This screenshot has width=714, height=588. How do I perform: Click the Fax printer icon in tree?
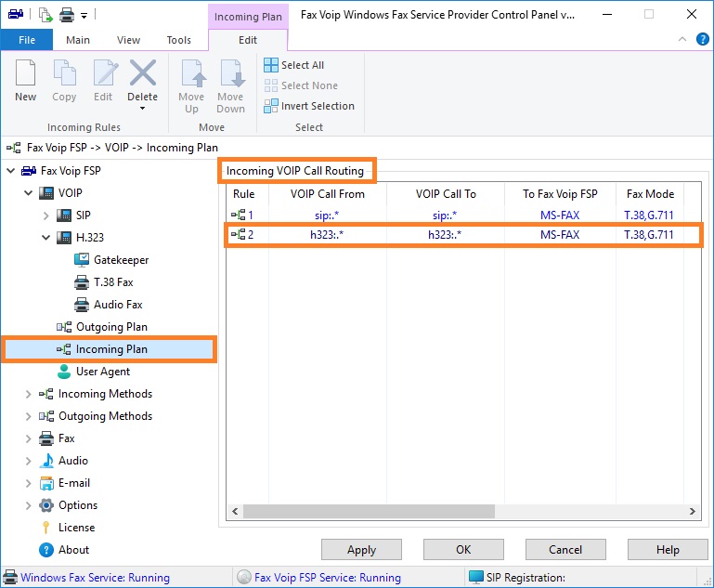pos(46,438)
